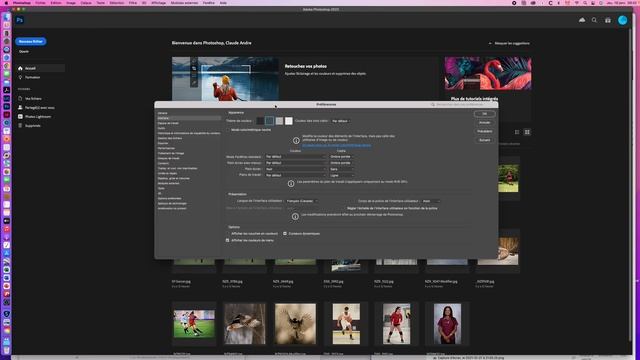Open the Calque menu

[86, 3]
